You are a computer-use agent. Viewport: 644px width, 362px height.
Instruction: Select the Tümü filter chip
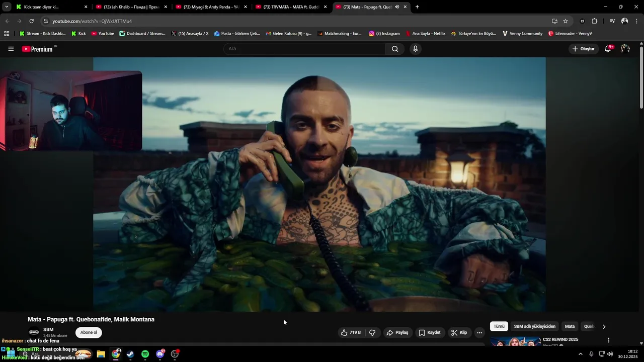[x=499, y=326]
